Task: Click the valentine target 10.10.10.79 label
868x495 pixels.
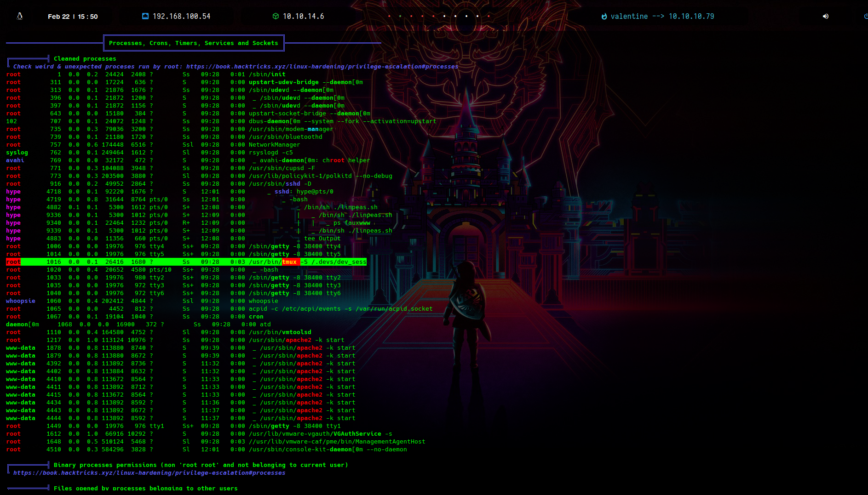Action: pyautogui.click(x=662, y=16)
